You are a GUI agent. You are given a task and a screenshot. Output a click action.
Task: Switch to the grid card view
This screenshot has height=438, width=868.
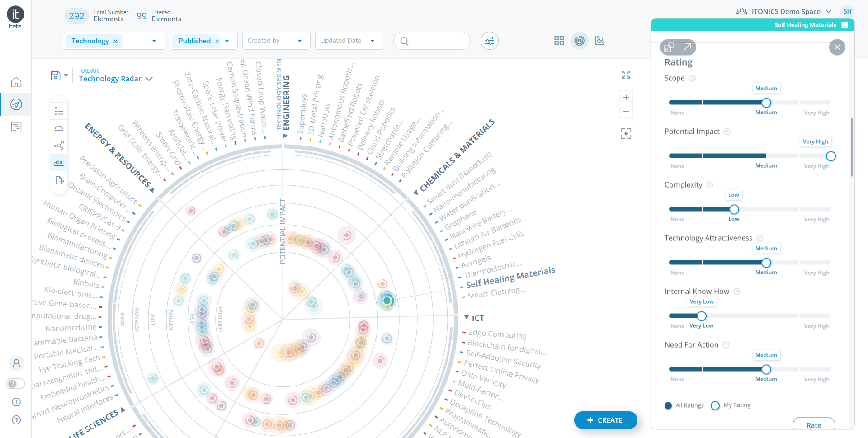[x=559, y=41]
